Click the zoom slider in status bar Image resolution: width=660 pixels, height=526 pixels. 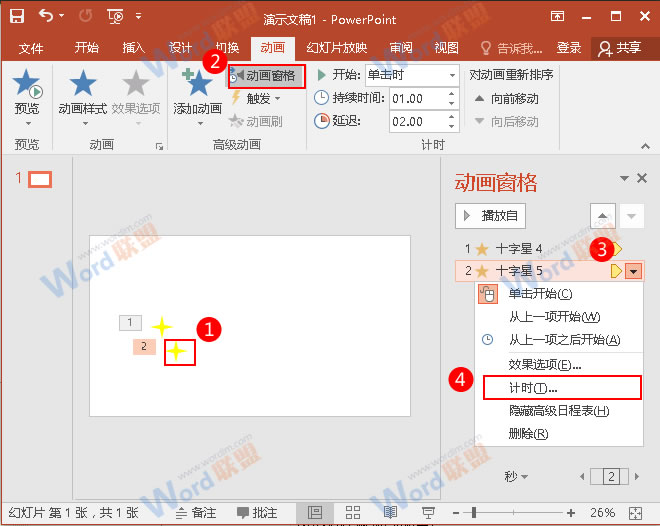click(x=540, y=512)
